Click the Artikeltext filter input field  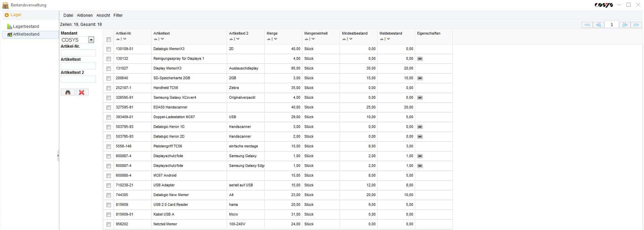click(x=78, y=66)
